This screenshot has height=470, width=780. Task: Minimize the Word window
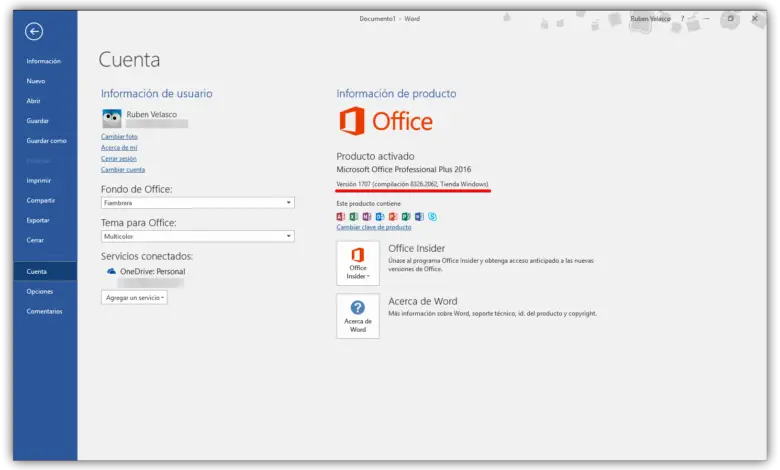click(706, 18)
